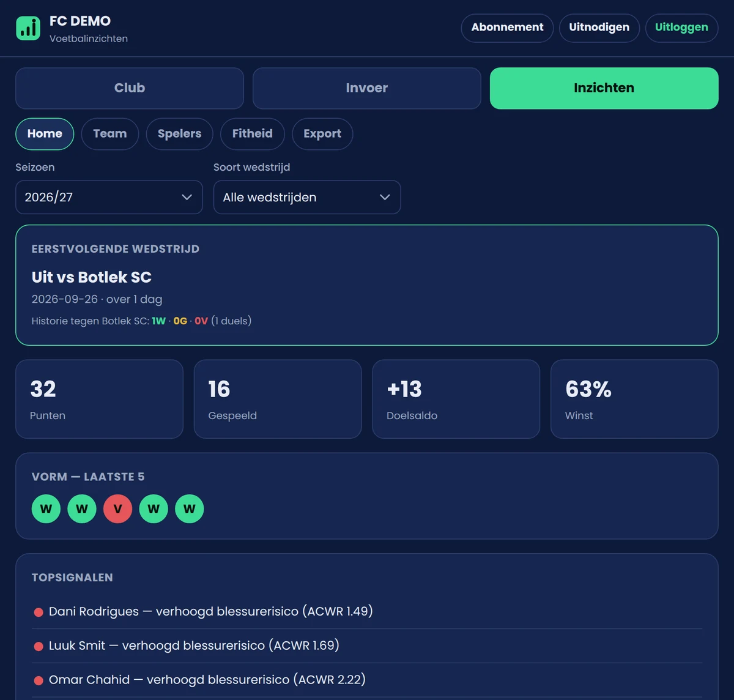734x700 pixels.
Task: Click the 32 Punten stat card
Action: pyautogui.click(x=99, y=399)
